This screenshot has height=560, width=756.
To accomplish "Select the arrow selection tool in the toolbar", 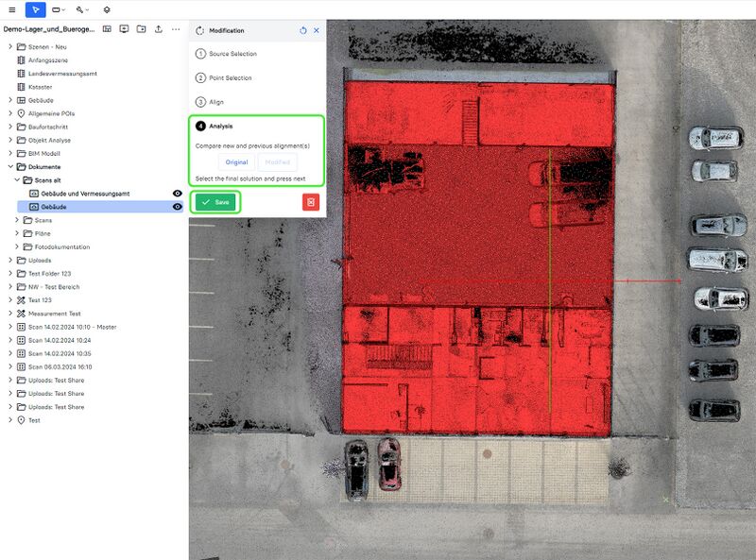I will click(x=35, y=10).
